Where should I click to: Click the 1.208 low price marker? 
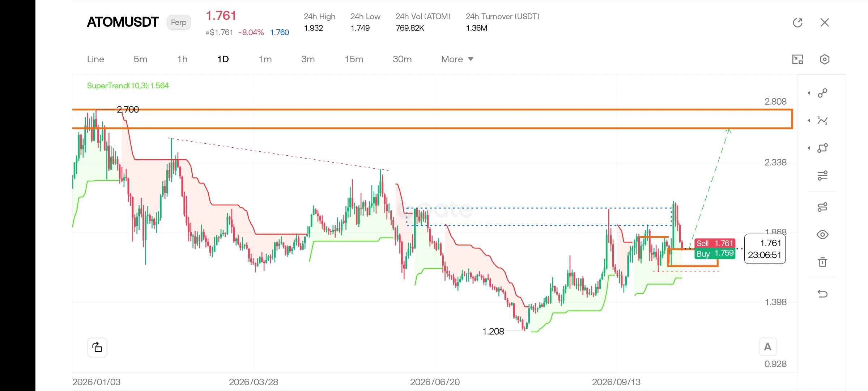[x=493, y=331]
